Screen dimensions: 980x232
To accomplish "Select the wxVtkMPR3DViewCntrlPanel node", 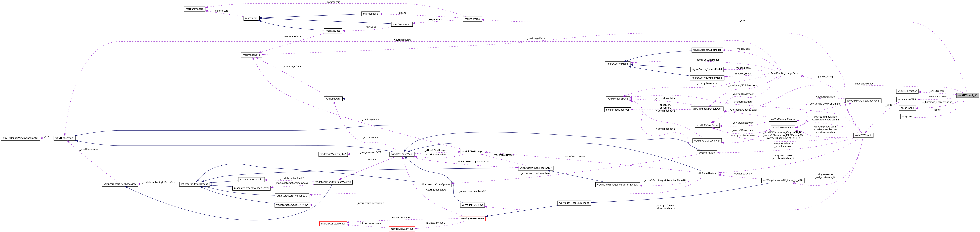I will [863, 101].
